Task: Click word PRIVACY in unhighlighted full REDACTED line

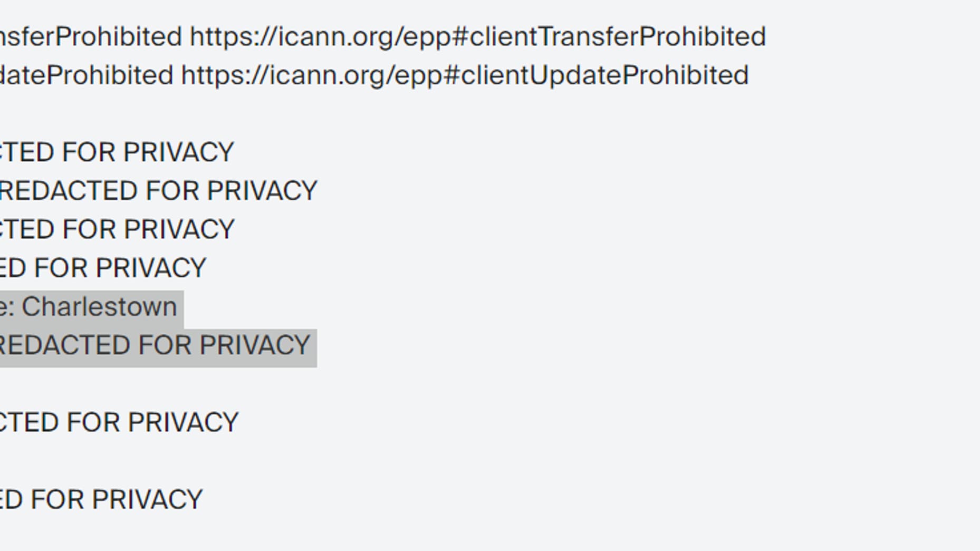Action: (262, 191)
